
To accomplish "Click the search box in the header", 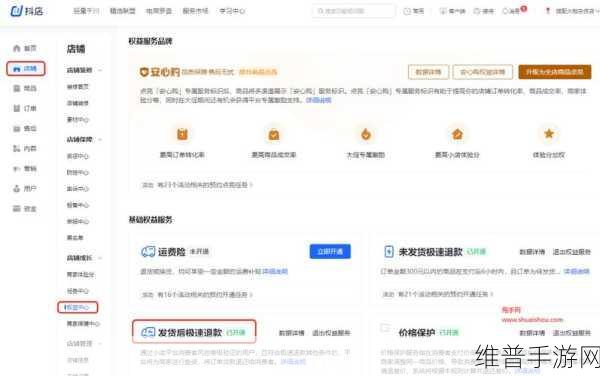I will point(354,11).
